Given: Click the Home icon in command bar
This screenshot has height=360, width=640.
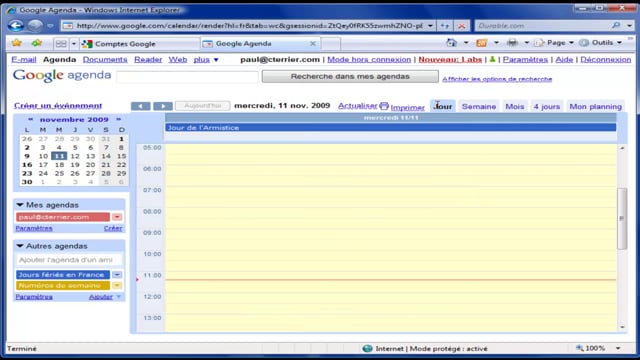Looking at the screenshot, I should (x=451, y=42).
